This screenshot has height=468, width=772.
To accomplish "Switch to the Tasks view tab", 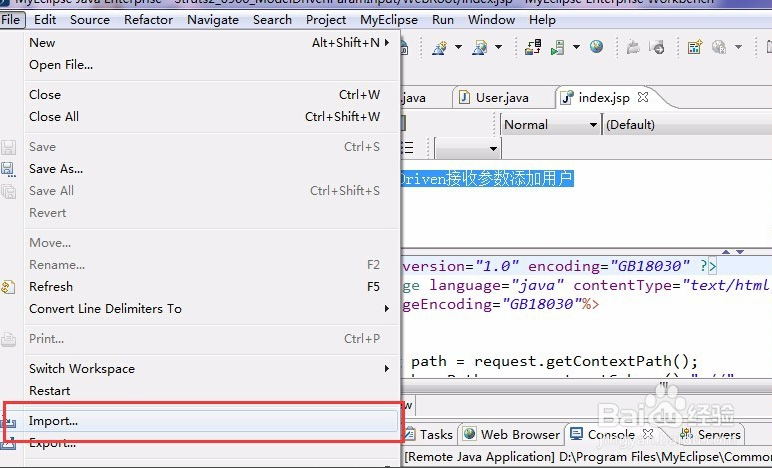I will 429,435.
